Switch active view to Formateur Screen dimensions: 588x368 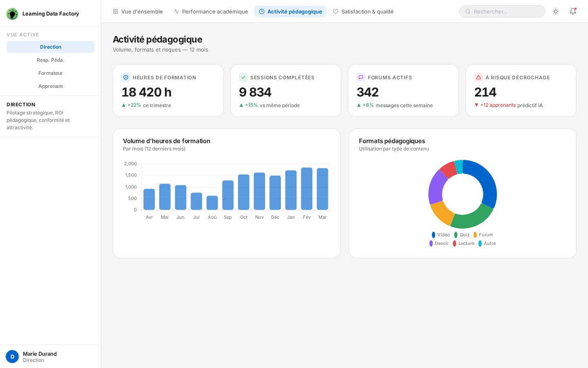pos(51,73)
